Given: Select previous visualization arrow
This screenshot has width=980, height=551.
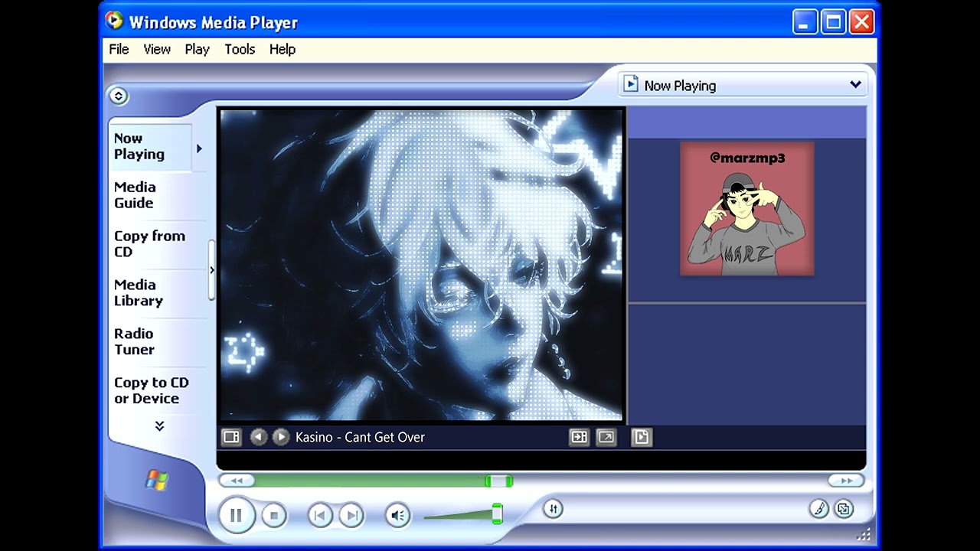Looking at the screenshot, I should click(258, 437).
